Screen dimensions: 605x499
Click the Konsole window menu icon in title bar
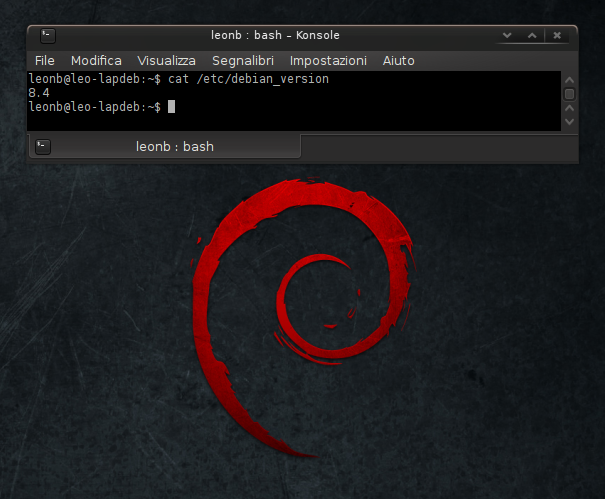47,35
